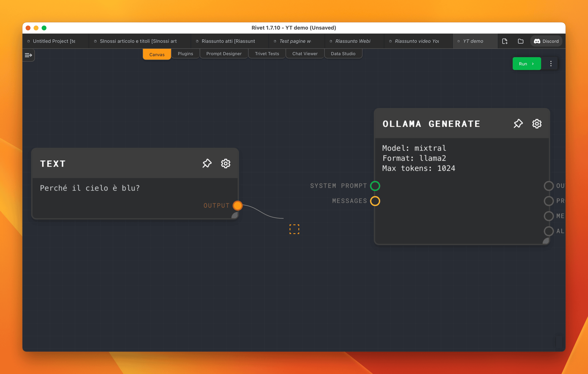Open the Discord link button
Image resolution: width=588 pixels, height=374 pixels.
pos(546,41)
